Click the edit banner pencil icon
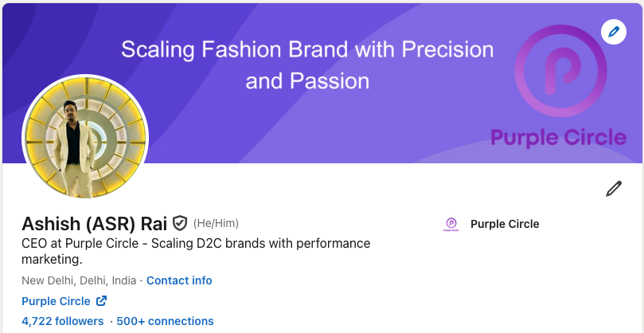 [613, 32]
